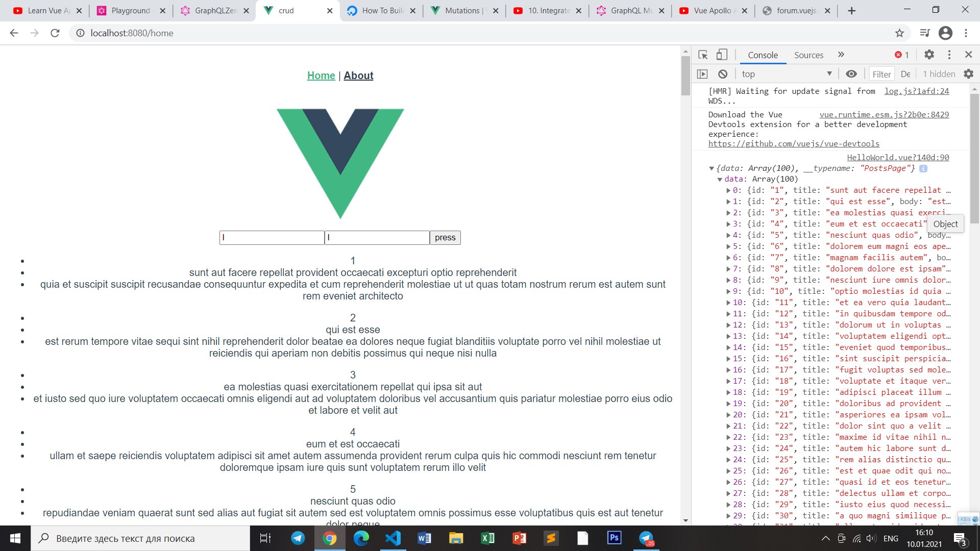980x551 pixels.
Task: Open DevTools three-dot customize menu
Action: 949,55
